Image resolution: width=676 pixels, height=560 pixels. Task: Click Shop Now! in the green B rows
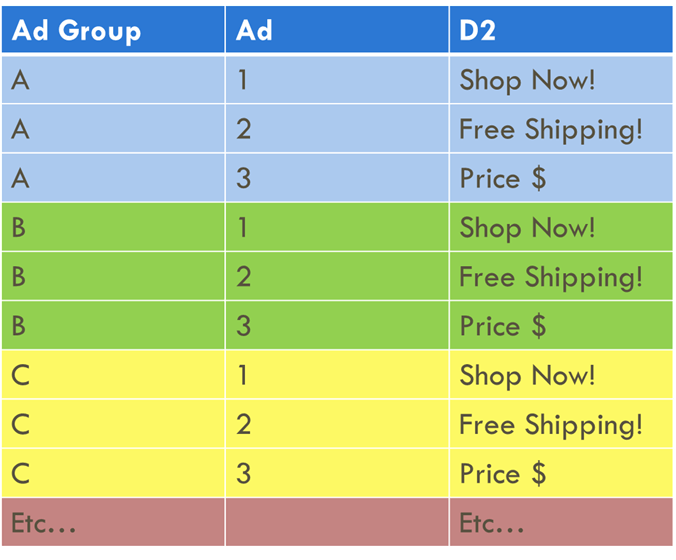527,227
